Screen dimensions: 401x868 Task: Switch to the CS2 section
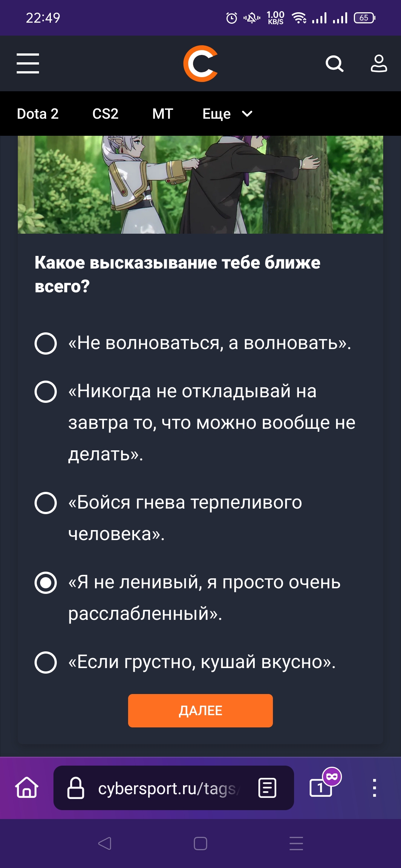105,114
